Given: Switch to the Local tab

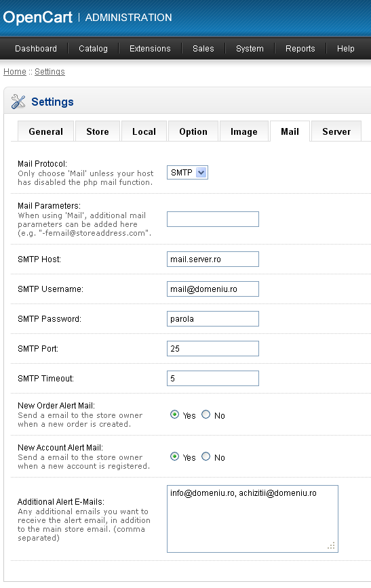Looking at the screenshot, I should 144,131.
